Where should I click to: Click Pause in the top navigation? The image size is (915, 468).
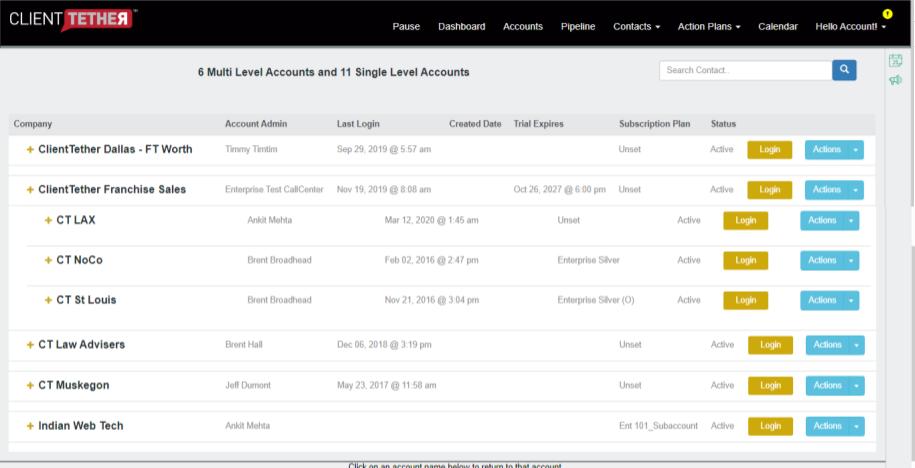[406, 26]
